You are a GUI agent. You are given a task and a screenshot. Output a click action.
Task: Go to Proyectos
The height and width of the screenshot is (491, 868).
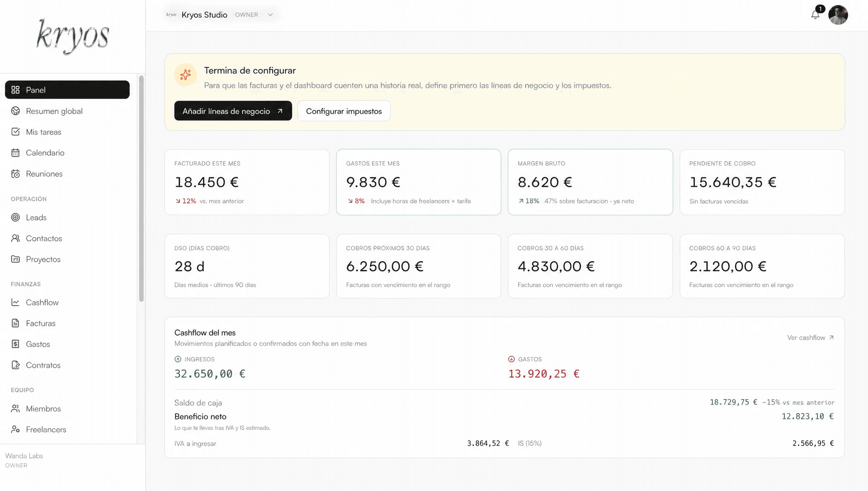(x=67, y=259)
